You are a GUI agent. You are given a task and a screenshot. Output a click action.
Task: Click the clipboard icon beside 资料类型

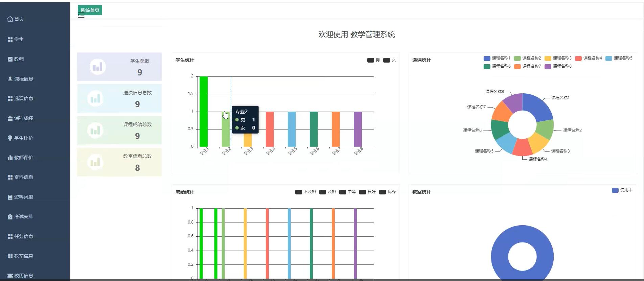(x=10, y=197)
